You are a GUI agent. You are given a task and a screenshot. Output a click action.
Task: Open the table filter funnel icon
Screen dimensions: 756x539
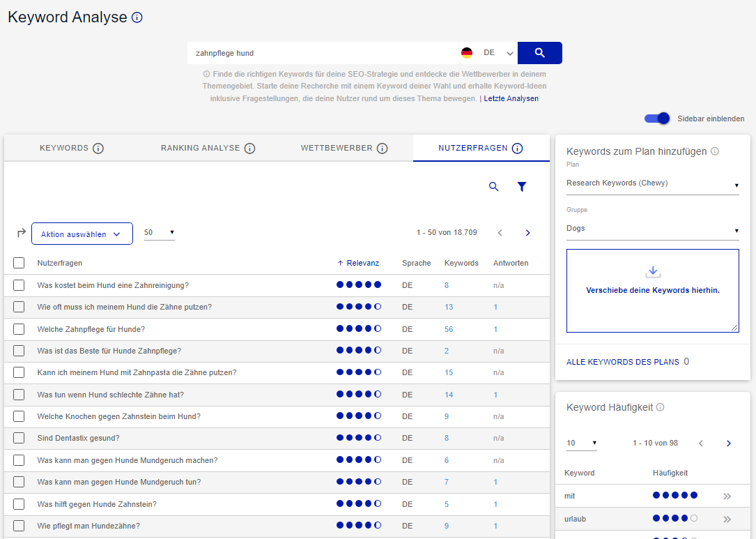pos(522,186)
